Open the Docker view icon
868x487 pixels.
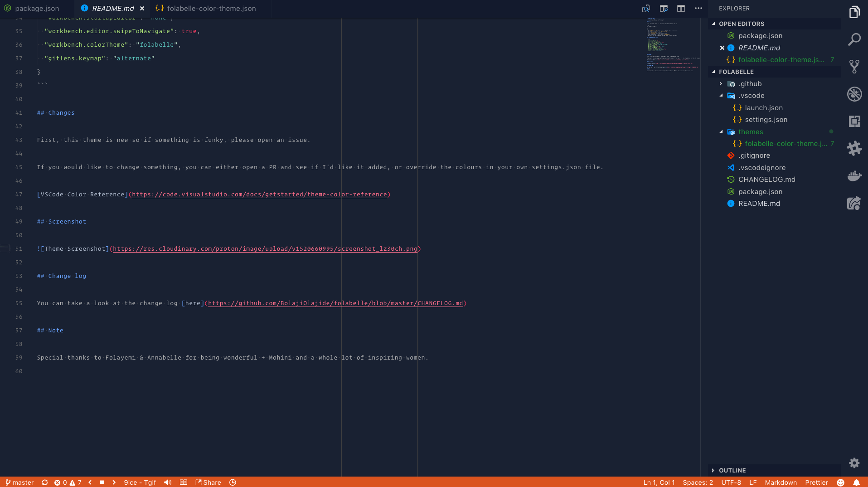[x=854, y=175]
